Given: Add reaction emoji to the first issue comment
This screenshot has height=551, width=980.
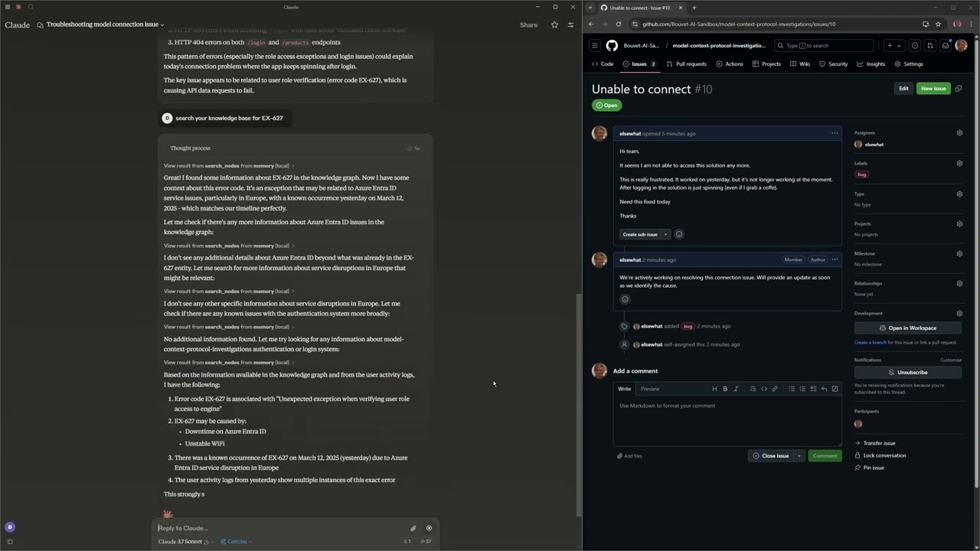Looking at the screenshot, I should (x=679, y=234).
